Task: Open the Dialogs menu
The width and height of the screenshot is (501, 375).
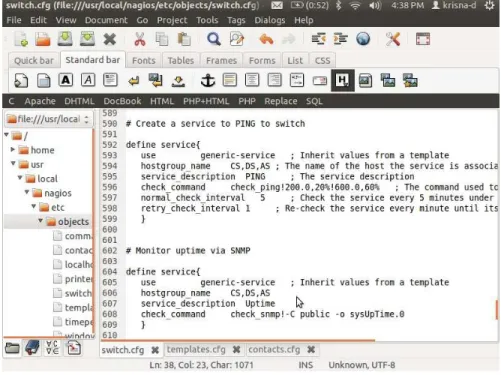Action: (270, 20)
